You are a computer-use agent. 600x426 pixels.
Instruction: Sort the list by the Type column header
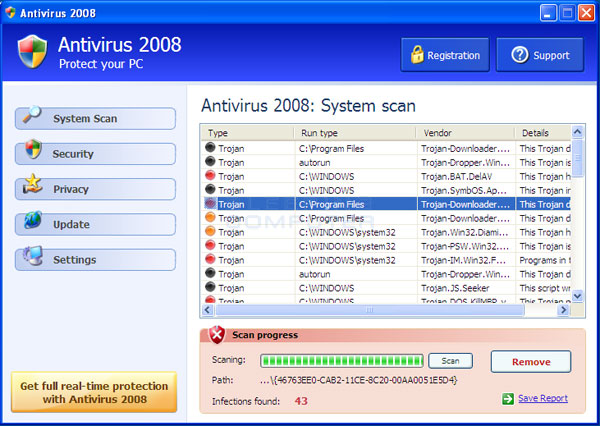(x=248, y=133)
